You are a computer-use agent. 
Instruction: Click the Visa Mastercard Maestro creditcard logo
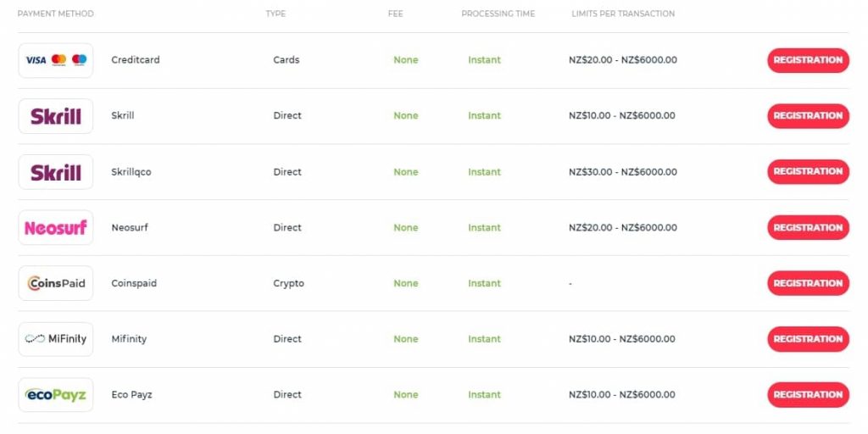(x=56, y=60)
